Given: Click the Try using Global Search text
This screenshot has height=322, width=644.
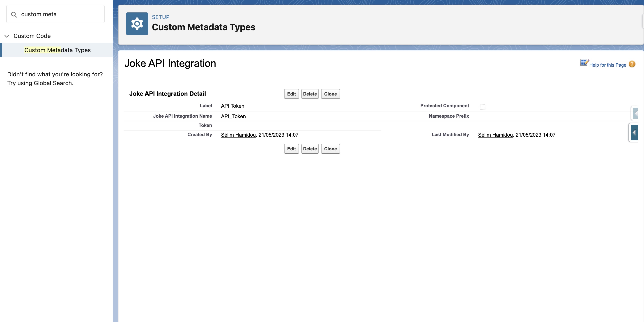Looking at the screenshot, I should coord(40,83).
